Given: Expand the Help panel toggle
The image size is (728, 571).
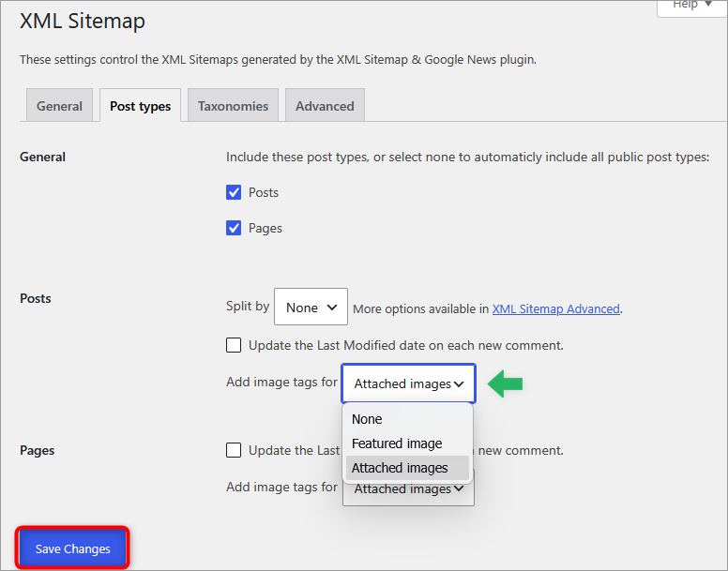Looking at the screenshot, I should point(691,6).
